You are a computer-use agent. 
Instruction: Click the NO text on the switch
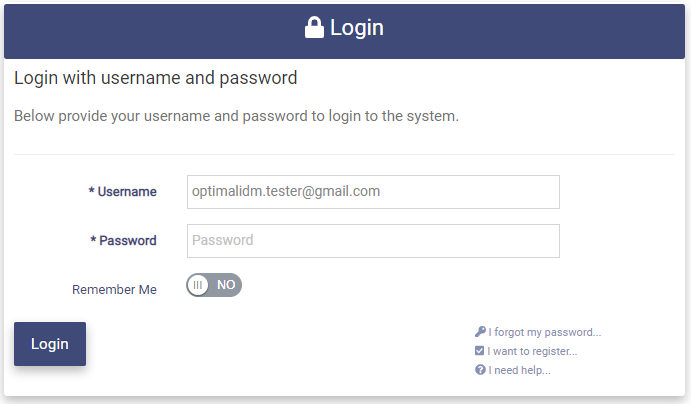point(226,285)
